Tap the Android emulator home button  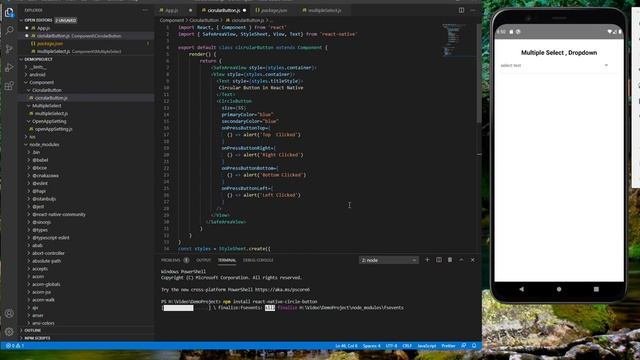click(559, 289)
